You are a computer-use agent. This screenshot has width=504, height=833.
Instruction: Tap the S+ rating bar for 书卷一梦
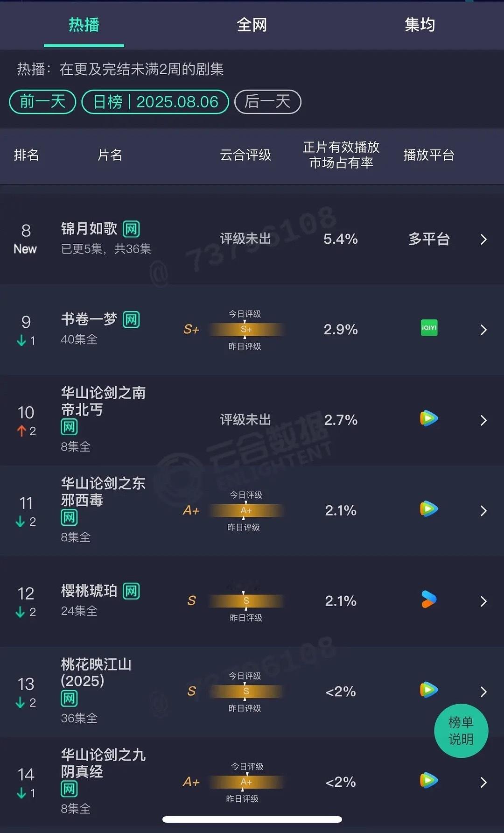pos(246,330)
